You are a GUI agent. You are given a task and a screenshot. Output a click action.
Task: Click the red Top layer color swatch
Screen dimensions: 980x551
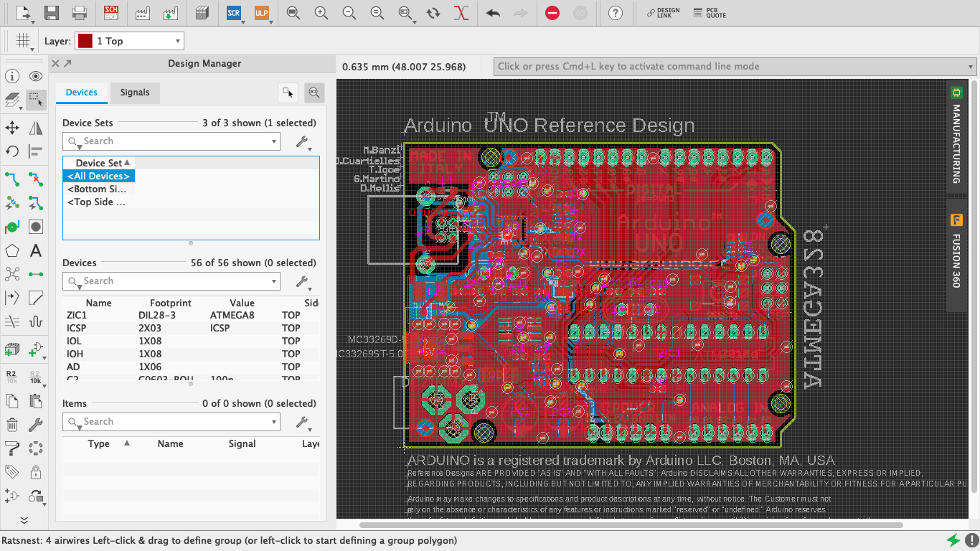click(85, 41)
